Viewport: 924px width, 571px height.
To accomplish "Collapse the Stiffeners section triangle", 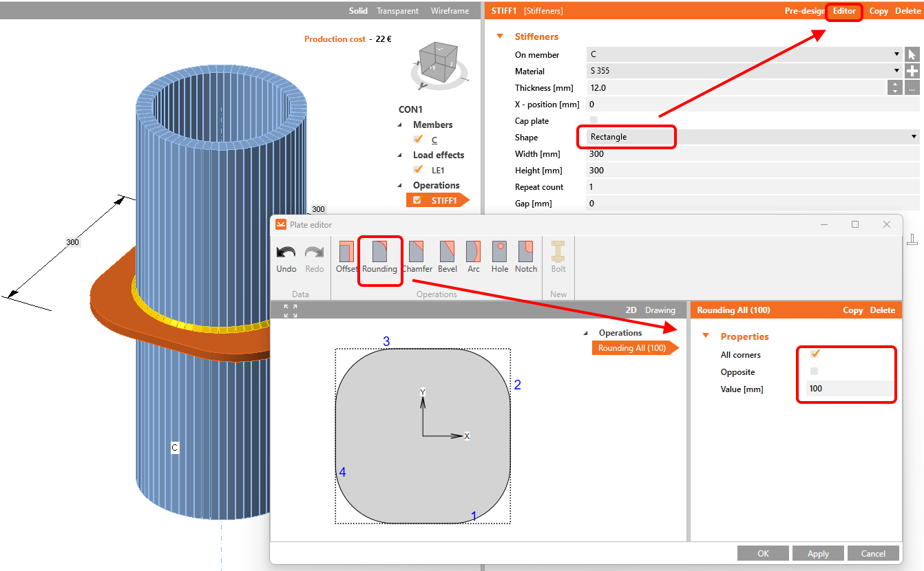I will pyautogui.click(x=501, y=36).
